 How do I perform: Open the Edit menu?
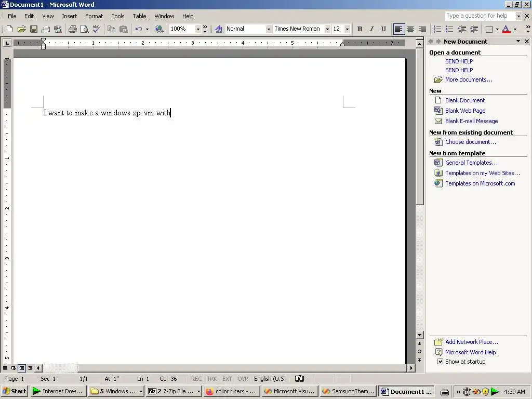(x=29, y=16)
